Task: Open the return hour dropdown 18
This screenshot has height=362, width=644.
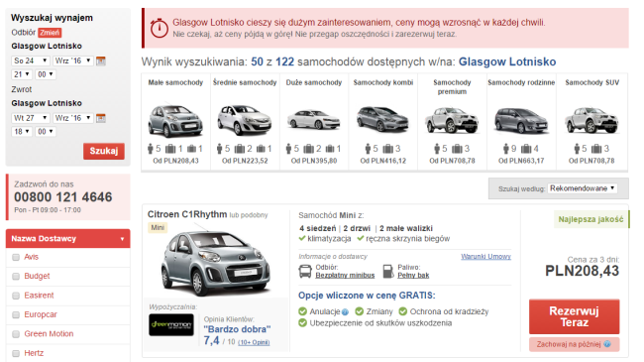Action: (x=22, y=132)
